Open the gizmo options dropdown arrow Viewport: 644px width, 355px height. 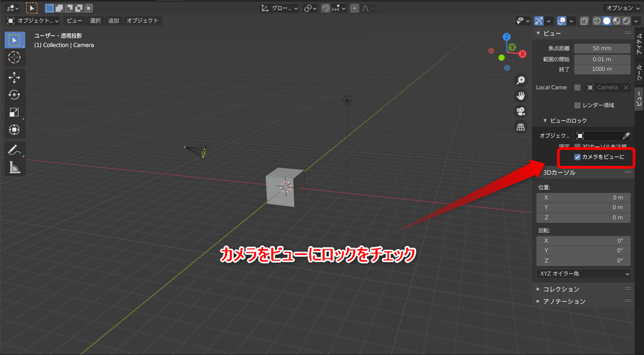click(548, 20)
